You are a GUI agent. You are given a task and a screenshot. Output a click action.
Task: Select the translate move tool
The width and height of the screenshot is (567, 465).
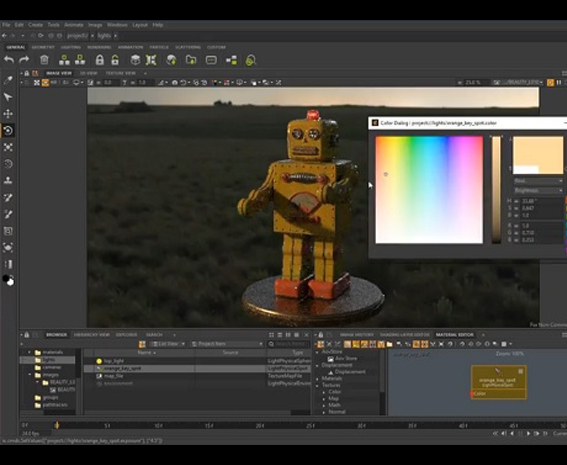8,114
